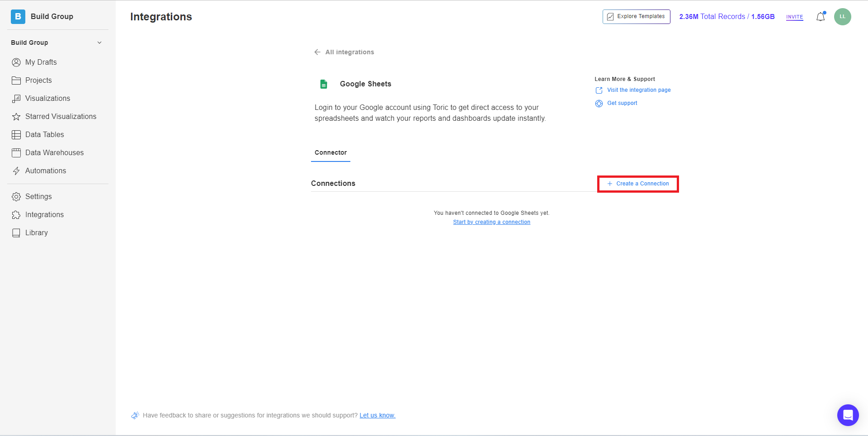Open the chat support widget
Screen dimensions: 868x436
(x=848, y=415)
